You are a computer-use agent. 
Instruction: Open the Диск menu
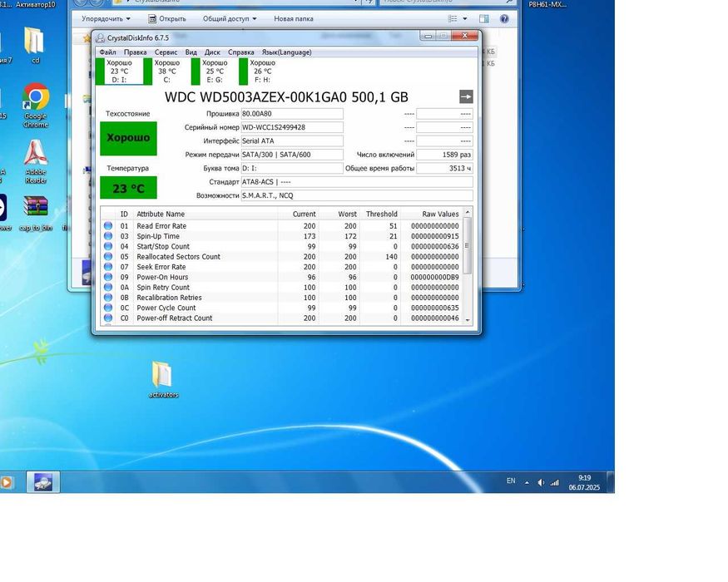click(x=212, y=52)
